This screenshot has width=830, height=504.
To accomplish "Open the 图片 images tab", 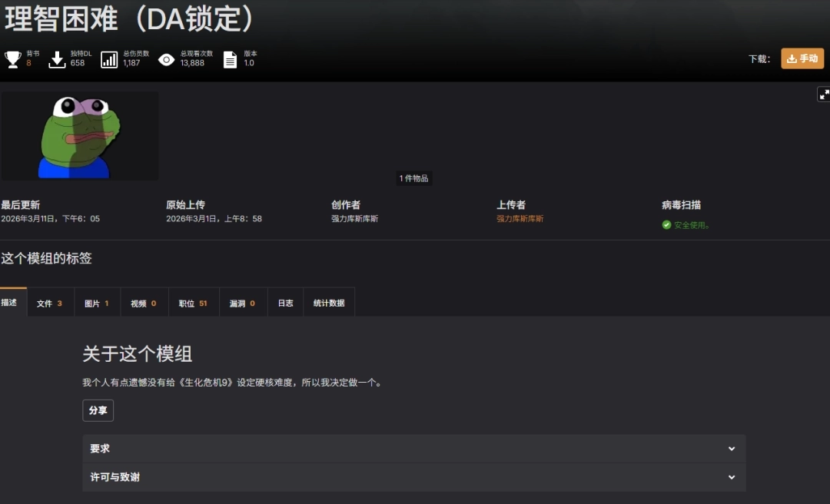I will click(96, 303).
